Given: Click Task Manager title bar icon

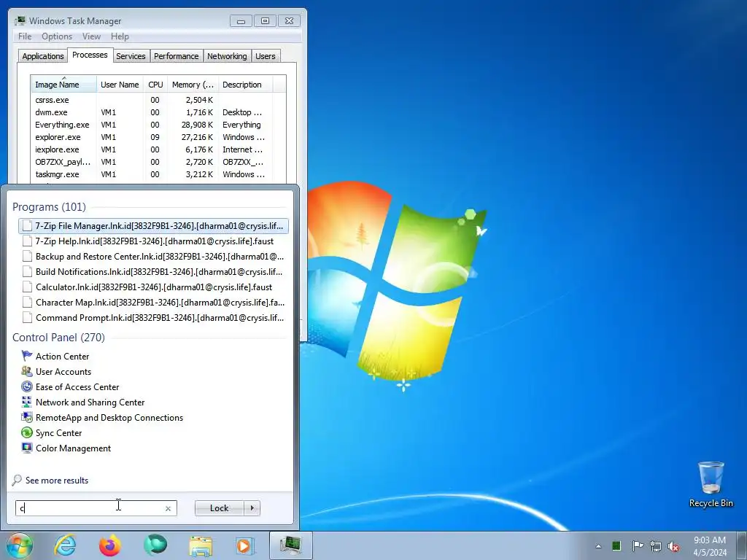Looking at the screenshot, I should (20, 20).
